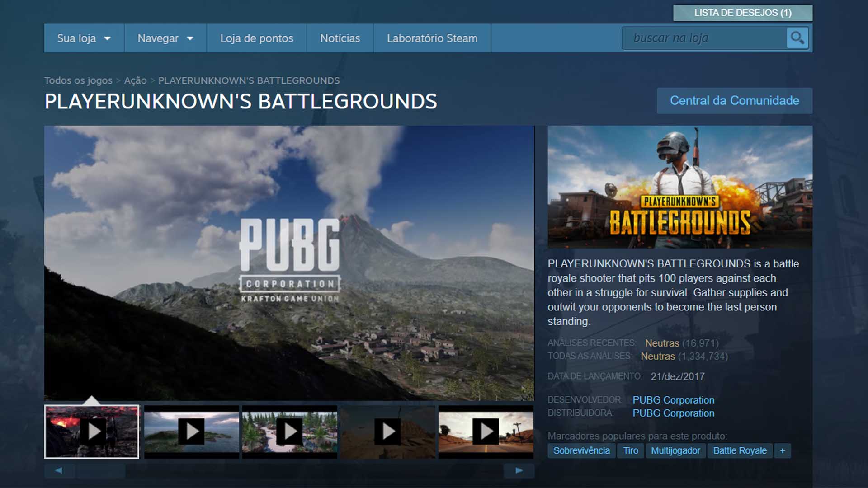Click the PLAYERUNKNOWN'S BATTLEGROUNDS page title

[x=241, y=101]
